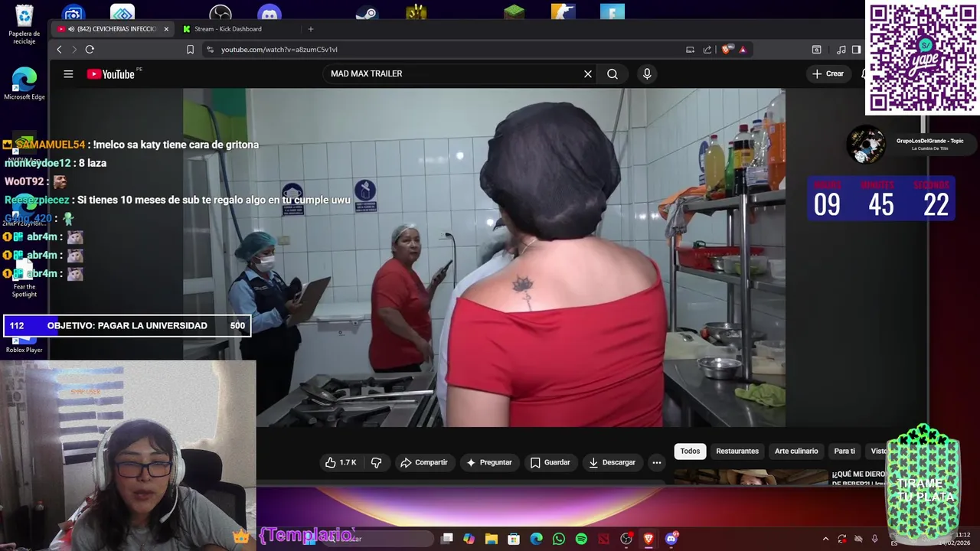Click the Edge icon in the taskbar
This screenshot has height=551, width=980.
coord(537,539)
